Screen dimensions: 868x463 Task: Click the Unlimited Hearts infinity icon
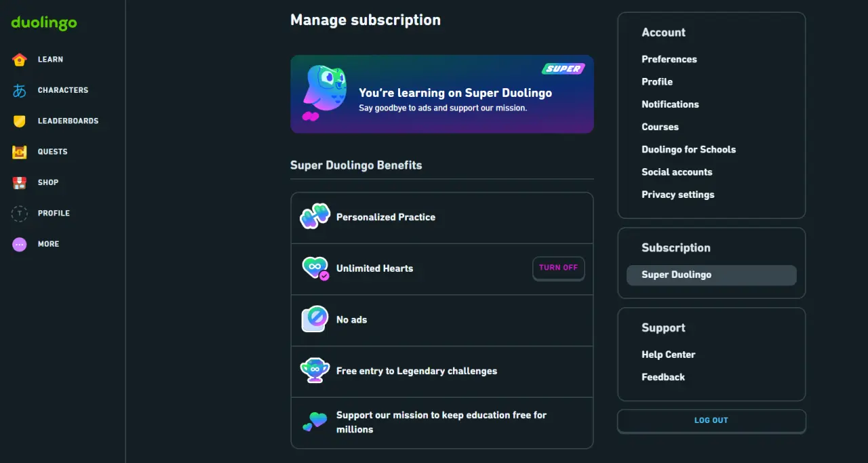[315, 268]
